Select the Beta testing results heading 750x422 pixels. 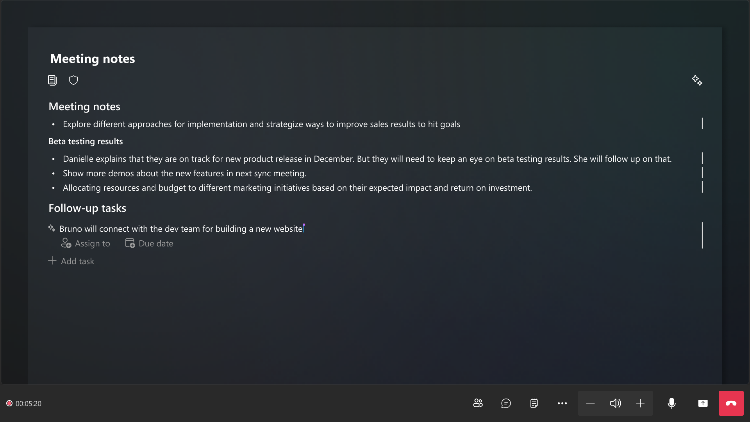pyautogui.click(x=86, y=141)
